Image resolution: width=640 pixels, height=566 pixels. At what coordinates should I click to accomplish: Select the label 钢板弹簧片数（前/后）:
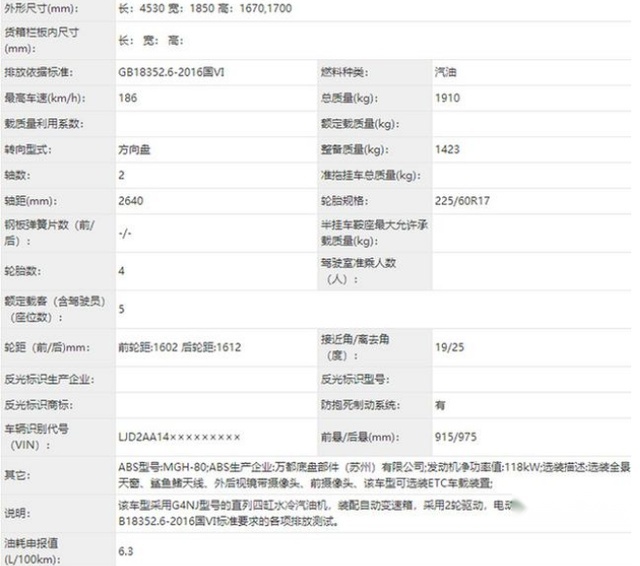(49, 233)
